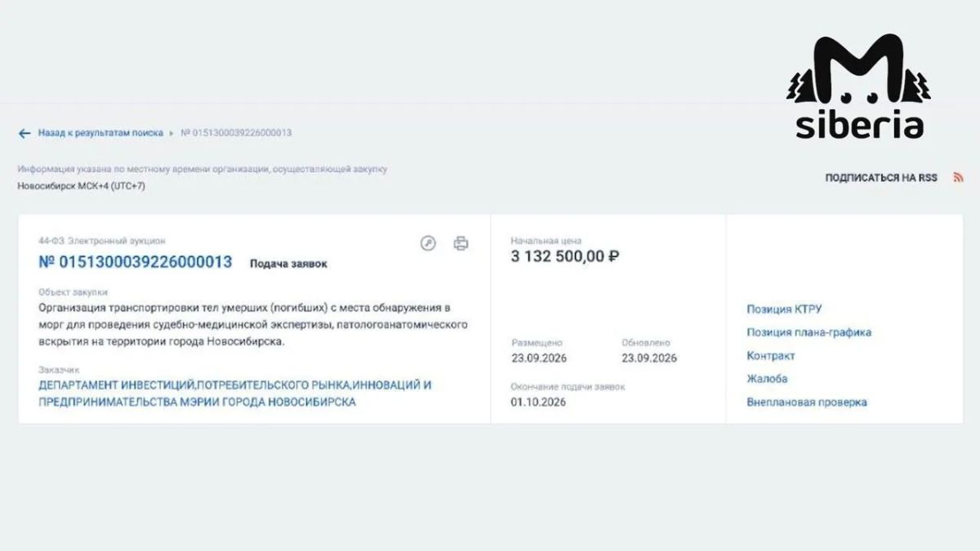Screen dimensions: 980x551
Task: Open procurement № 0151300039226000013 heading link
Action: [x=136, y=262]
